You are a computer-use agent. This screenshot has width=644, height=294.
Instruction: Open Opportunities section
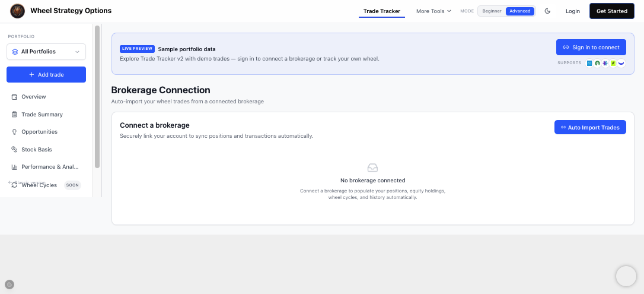coord(46,132)
